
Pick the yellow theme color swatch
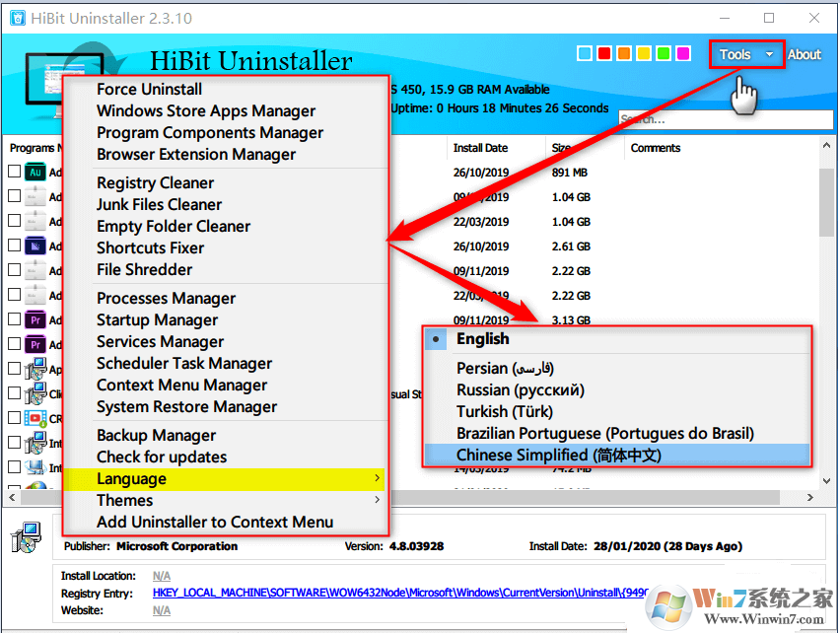644,53
